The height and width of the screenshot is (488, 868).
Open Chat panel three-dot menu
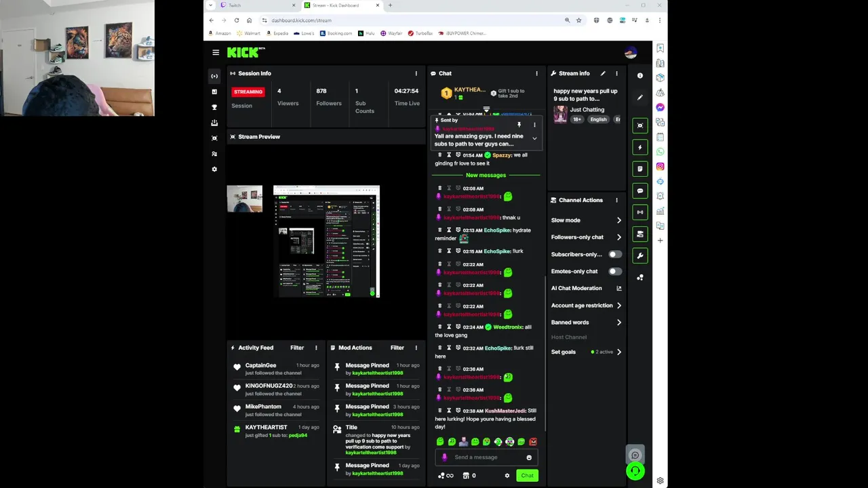(536, 73)
